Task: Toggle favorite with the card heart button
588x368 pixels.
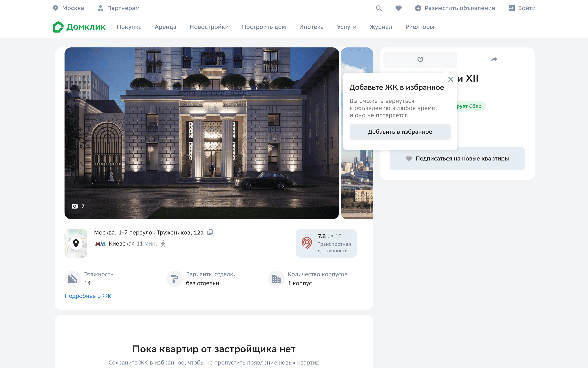Action: pos(420,60)
